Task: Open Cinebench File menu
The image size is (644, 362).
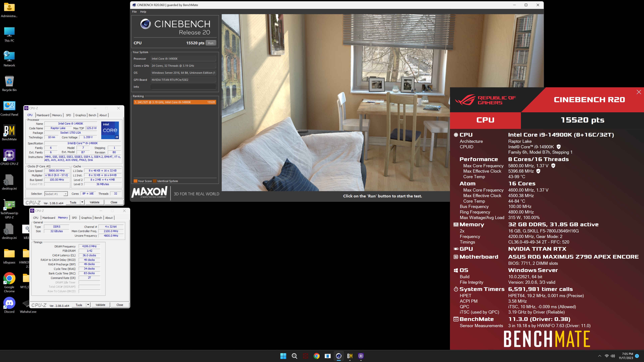Action: pyautogui.click(x=134, y=12)
